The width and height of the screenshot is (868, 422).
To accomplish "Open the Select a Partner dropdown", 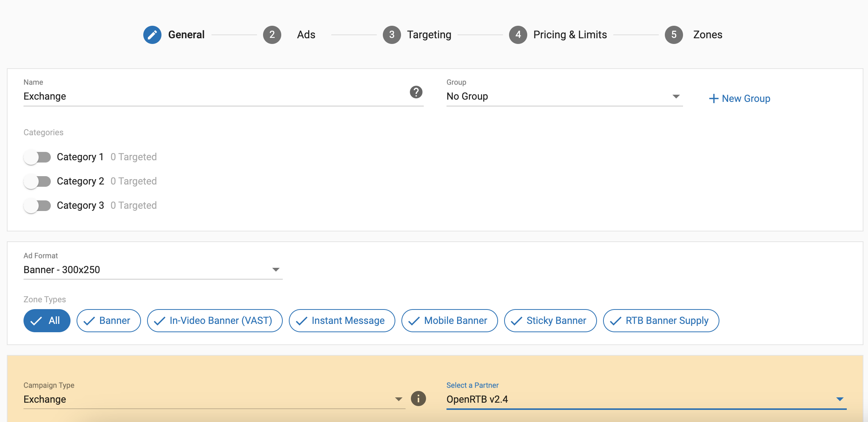I will tap(646, 399).
